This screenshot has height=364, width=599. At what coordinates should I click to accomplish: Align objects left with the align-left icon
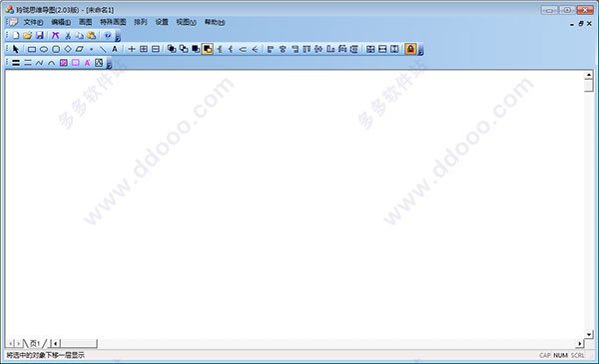point(271,49)
